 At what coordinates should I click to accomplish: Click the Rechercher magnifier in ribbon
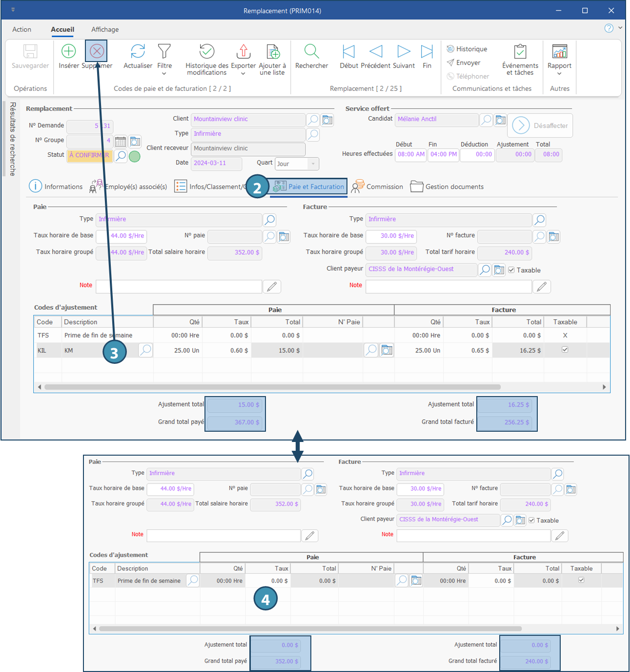pyautogui.click(x=311, y=51)
